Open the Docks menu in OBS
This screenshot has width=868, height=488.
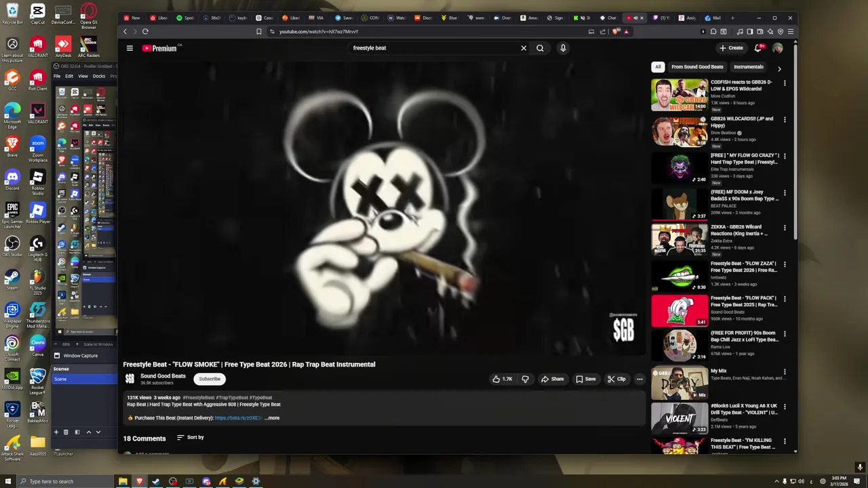coord(99,76)
